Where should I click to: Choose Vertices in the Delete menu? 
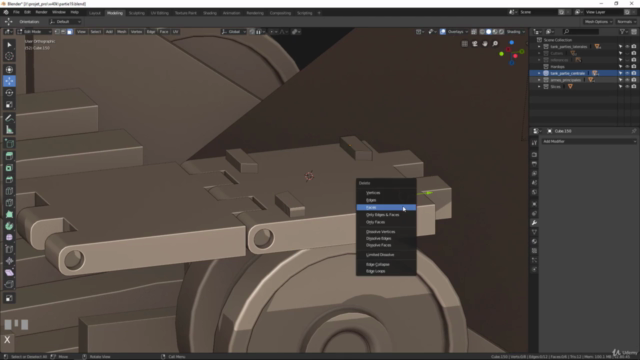click(x=386, y=193)
